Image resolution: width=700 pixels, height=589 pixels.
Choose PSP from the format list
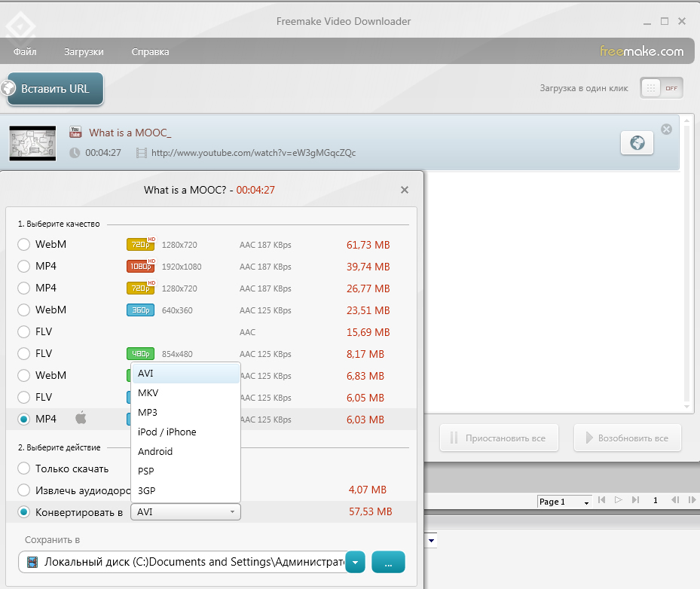185,472
